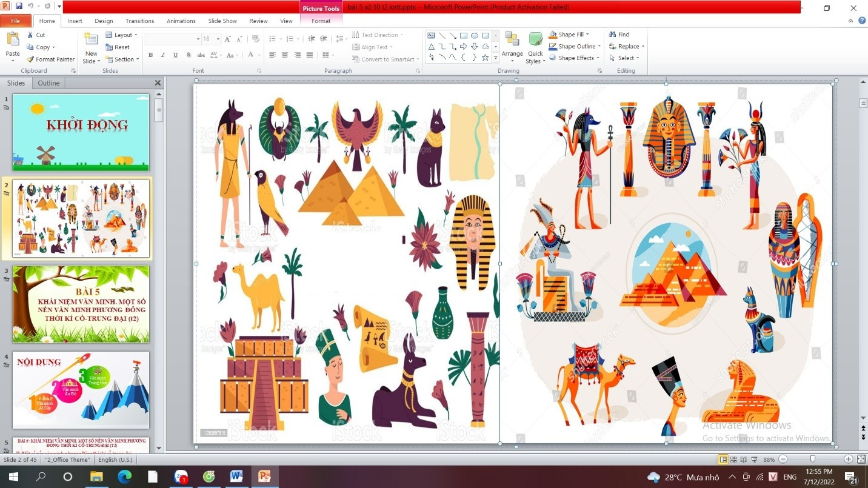This screenshot has height=488, width=868.
Task: Toggle text Shadow effect
Action: click(x=189, y=55)
